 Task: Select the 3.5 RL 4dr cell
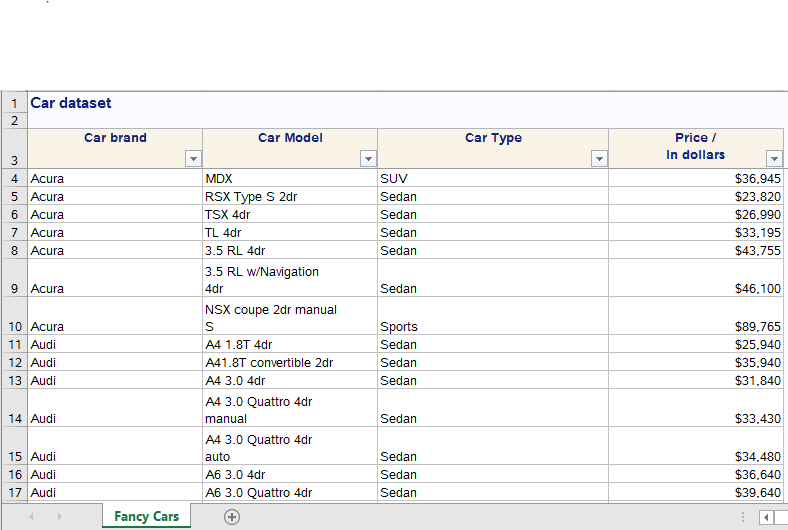(290, 251)
